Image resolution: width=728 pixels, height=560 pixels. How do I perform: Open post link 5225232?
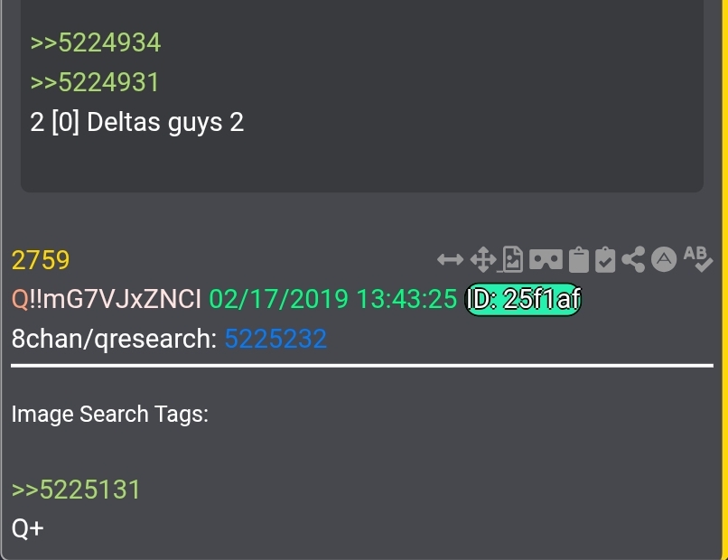coord(275,340)
